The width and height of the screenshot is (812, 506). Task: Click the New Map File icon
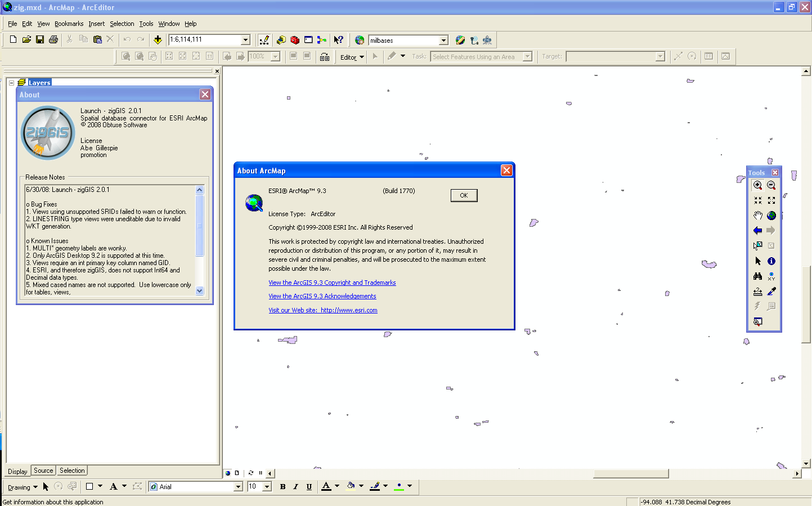click(13, 39)
